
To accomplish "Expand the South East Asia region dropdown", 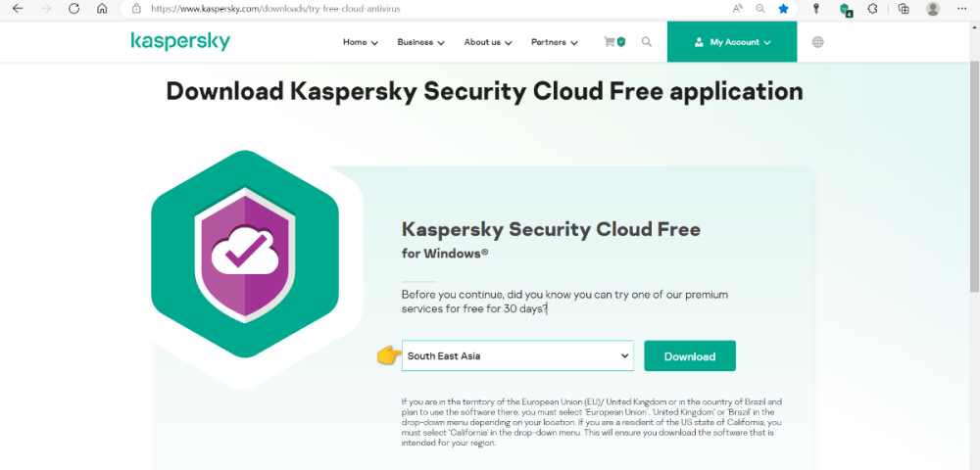I will pyautogui.click(x=517, y=356).
